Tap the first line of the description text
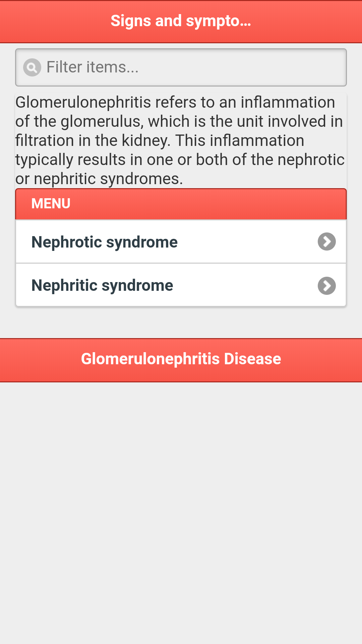The image size is (362, 644). click(x=175, y=102)
